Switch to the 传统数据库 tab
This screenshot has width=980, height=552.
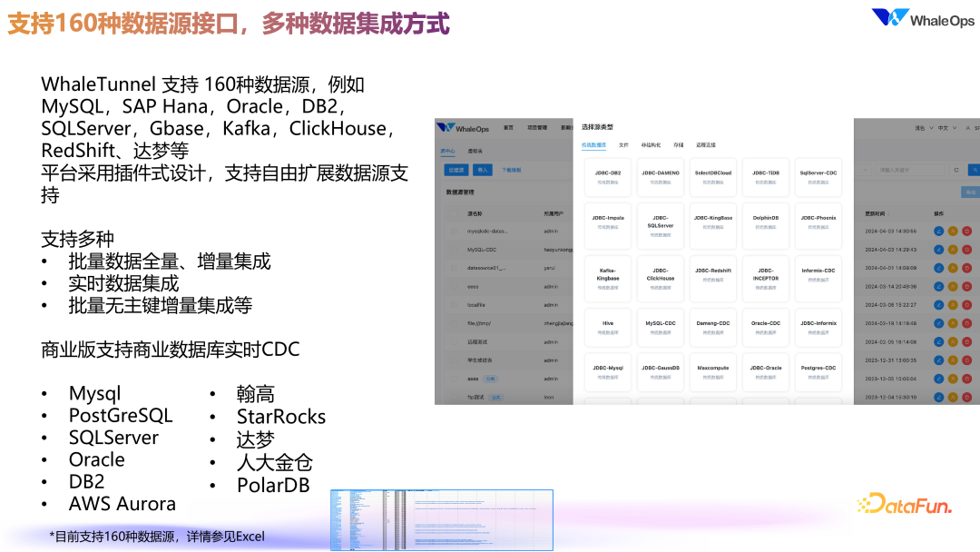pos(593,145)
